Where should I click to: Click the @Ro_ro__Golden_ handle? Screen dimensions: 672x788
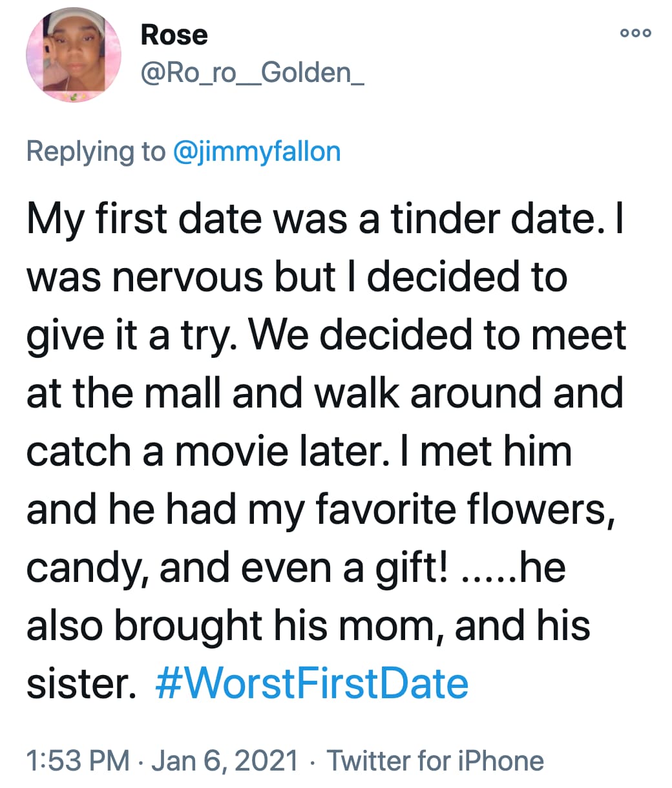click(x=252, y=72)
